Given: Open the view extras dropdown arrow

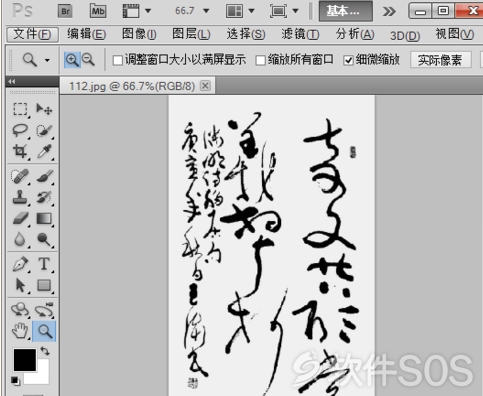Looking at the screenshot, I should pos(148,11).
